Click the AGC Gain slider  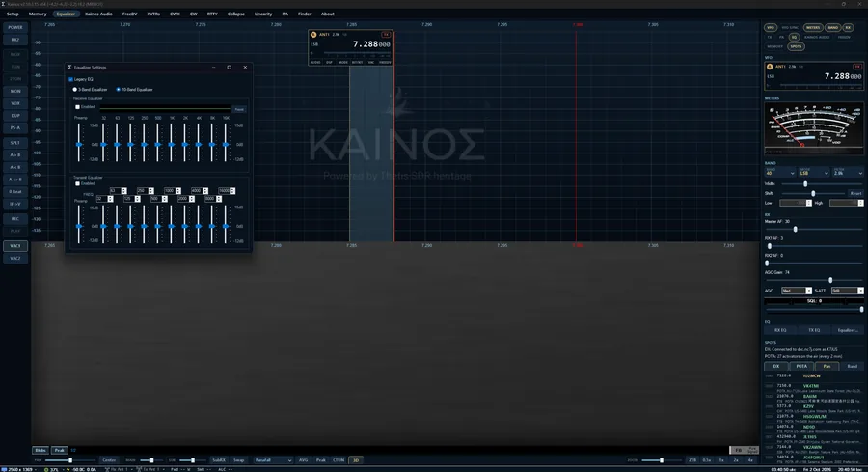coord(814,280)
